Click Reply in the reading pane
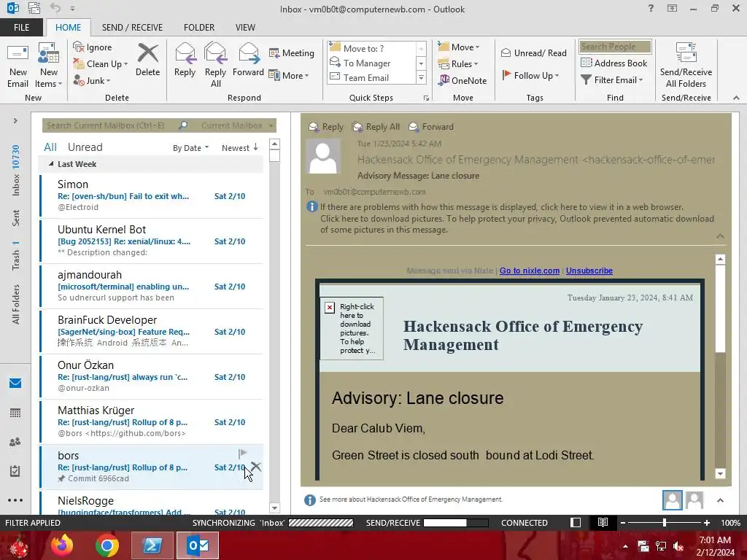 (x=326, y=127)
